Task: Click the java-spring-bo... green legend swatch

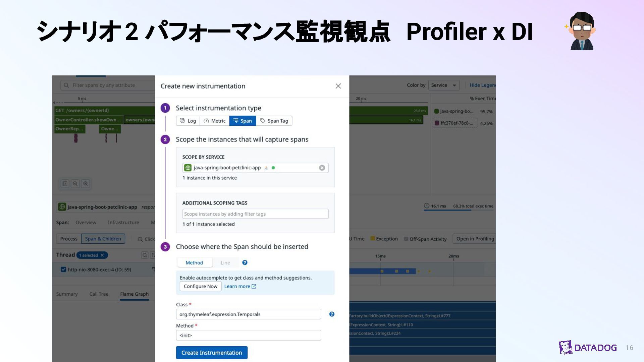Action: pyautogui.click(x=436, y=111)
